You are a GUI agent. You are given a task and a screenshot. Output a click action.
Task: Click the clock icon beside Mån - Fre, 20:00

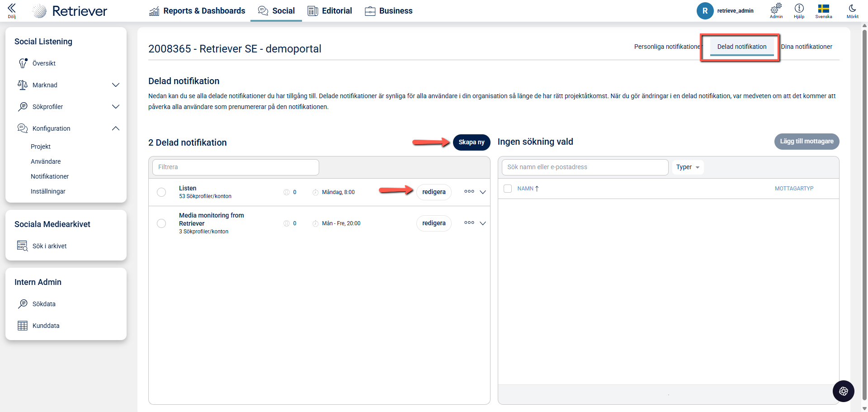(x=316, y=223)
